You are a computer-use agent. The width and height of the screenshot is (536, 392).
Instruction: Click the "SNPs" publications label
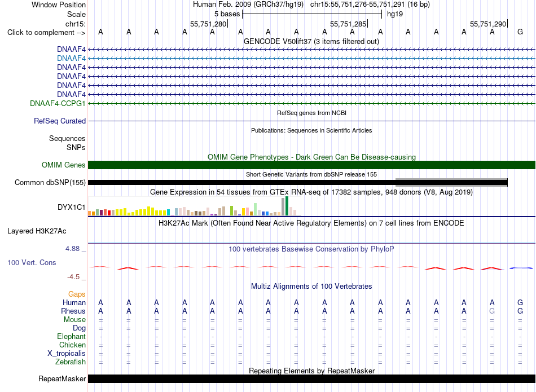tap(76, 147)
